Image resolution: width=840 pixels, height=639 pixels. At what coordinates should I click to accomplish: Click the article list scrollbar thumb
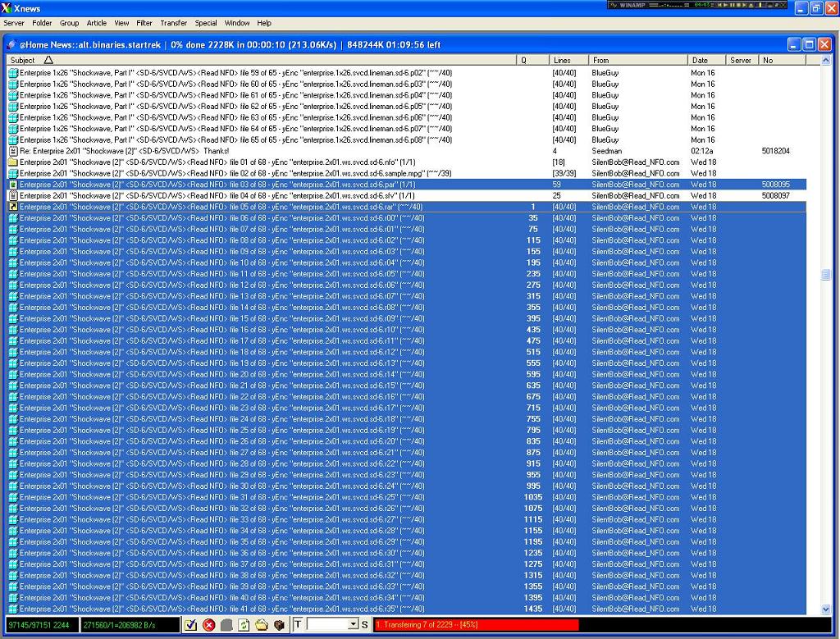click(825, 275)
